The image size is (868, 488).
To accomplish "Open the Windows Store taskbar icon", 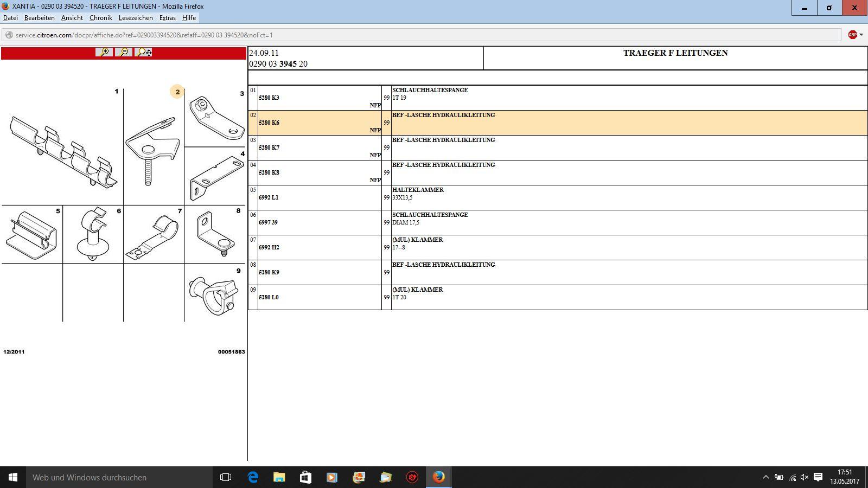I will pos(305,477).
